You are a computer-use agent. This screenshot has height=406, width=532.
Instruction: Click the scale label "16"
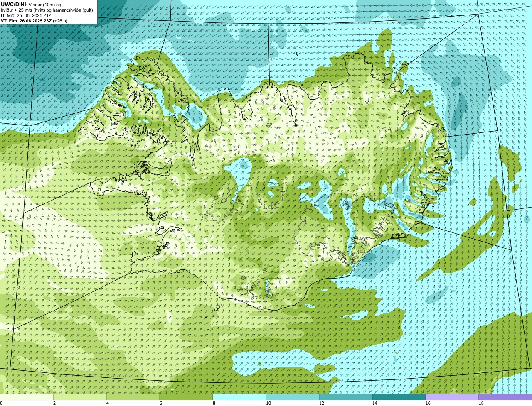(x=428, y=403)
